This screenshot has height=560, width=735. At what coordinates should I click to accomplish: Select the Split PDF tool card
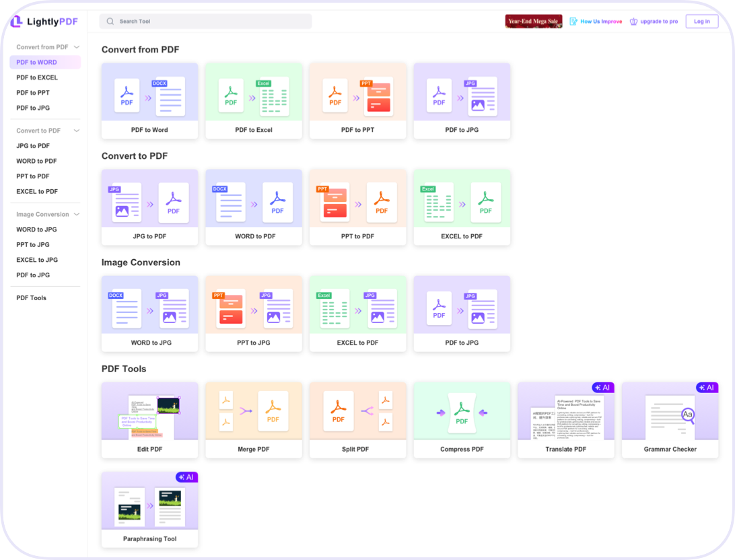(x=357, y=420)
